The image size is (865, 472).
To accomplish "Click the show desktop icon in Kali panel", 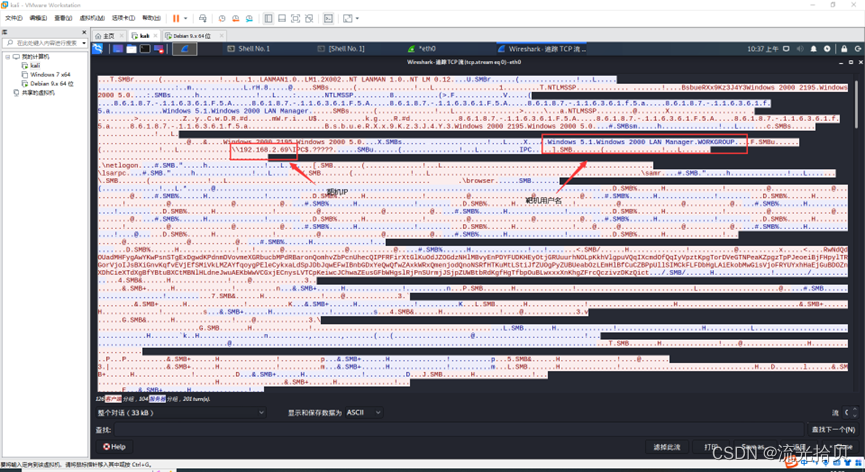I will coord(118,49).
